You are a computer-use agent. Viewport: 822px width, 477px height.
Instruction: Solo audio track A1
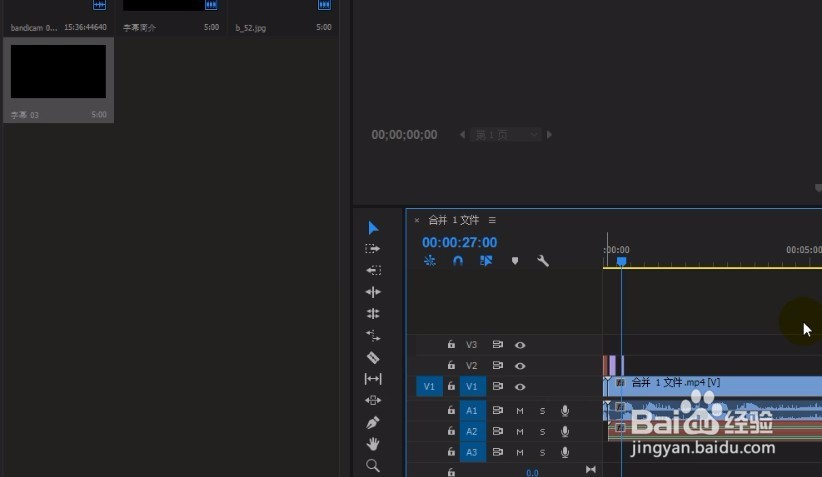(542, 411)
